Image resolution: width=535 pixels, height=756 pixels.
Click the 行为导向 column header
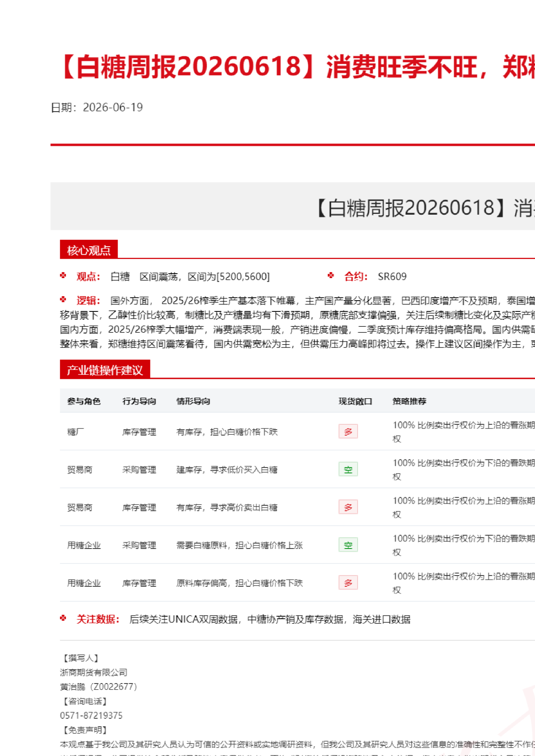(139, 401)
